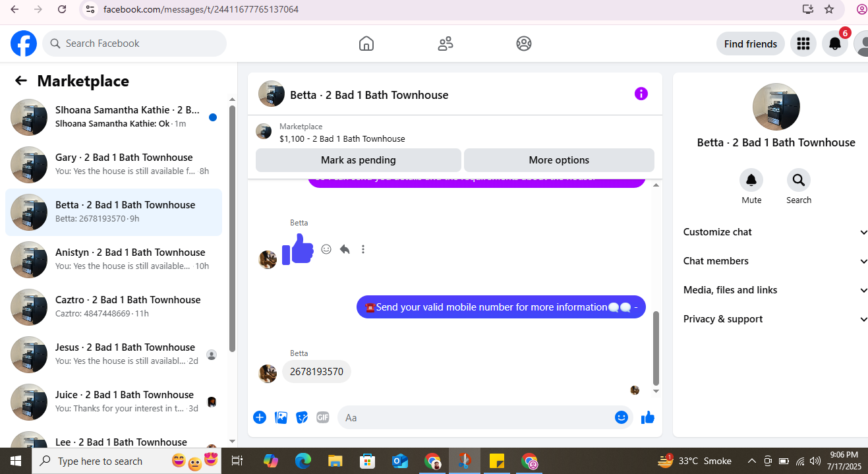
Task: Bookmark this page with star icon
Action: click(x=829, y=9)
